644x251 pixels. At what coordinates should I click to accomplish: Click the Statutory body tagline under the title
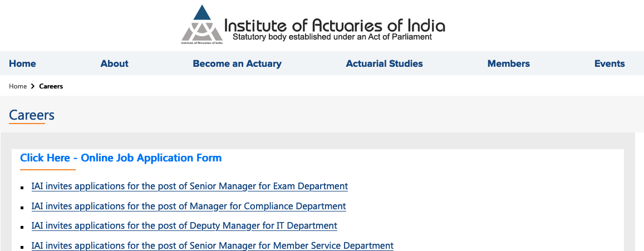point(332,37)
